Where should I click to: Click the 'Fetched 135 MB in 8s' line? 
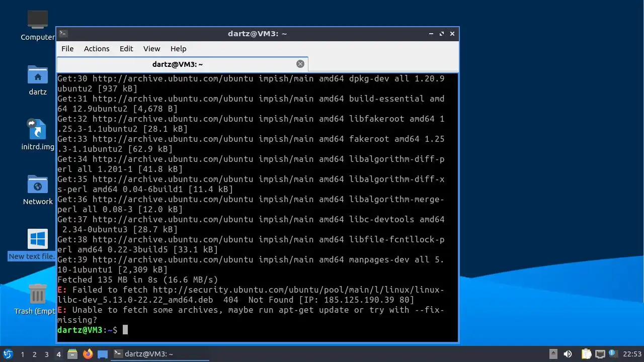(x=138, y=280)
